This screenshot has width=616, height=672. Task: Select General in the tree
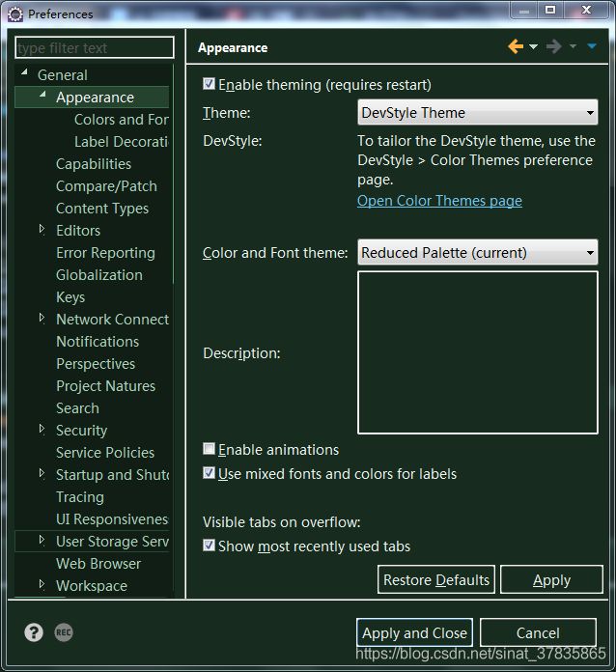(62, 75)
